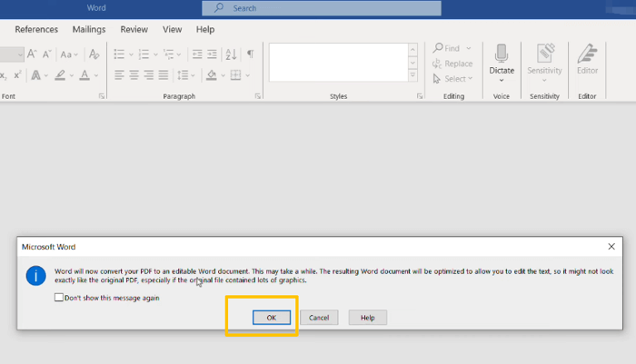Click the Decrease Indent icon
This screenshot has height=364, width=636.
coord(197,54)
